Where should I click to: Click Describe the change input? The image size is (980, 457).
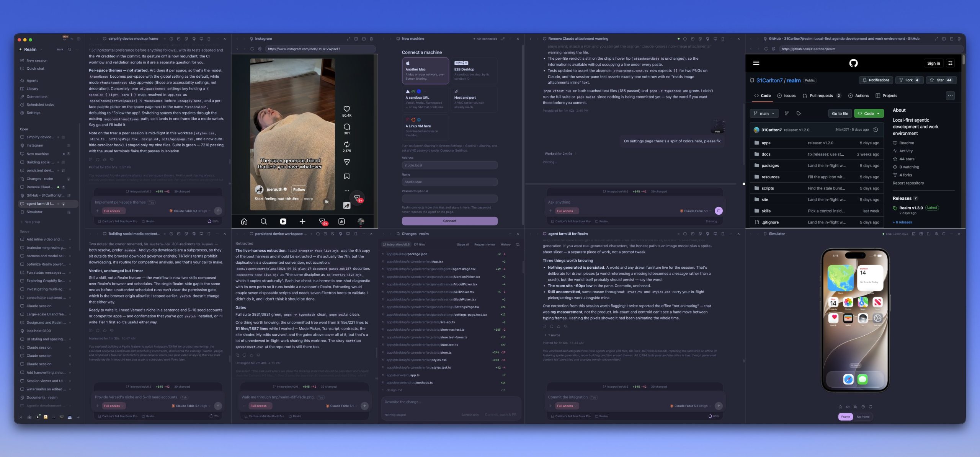click(451, 402)
